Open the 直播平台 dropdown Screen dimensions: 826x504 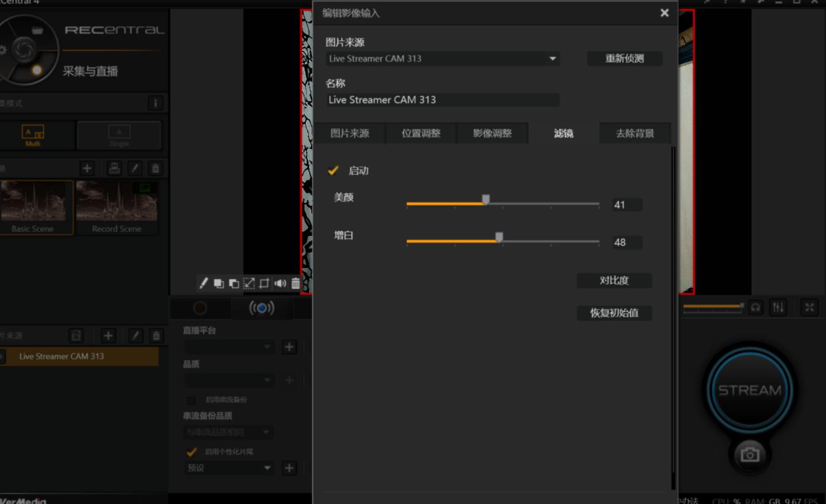pyautogui.click(x=229, y=346)
